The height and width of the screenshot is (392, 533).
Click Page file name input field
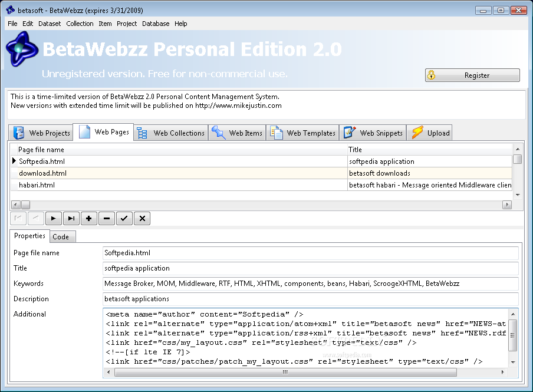tap(310, 253)
